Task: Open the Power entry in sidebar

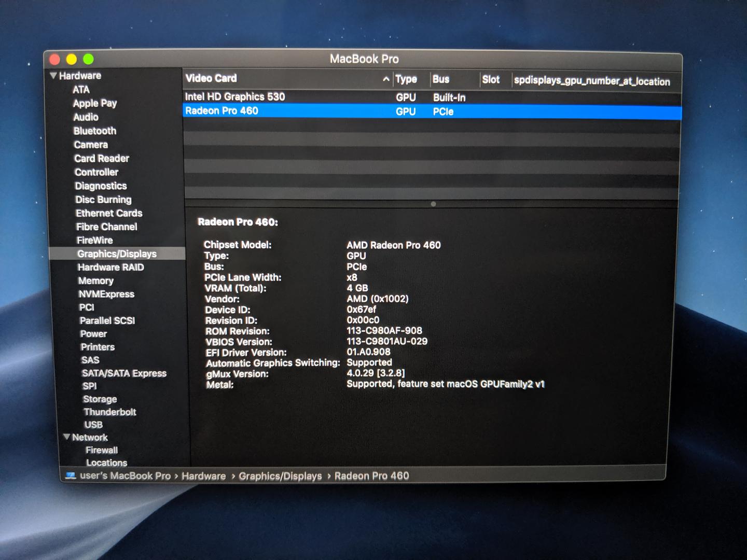Action: coord(93,334)
